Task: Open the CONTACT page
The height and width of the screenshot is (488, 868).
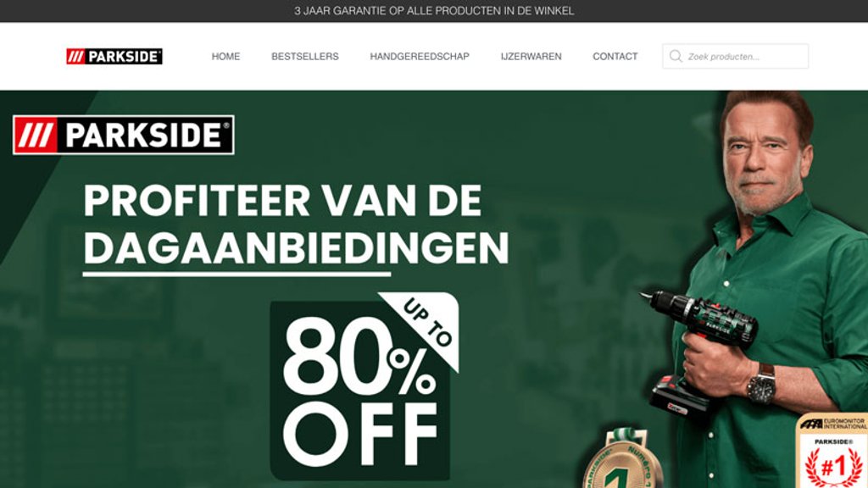Action: [x=615, y=57]
